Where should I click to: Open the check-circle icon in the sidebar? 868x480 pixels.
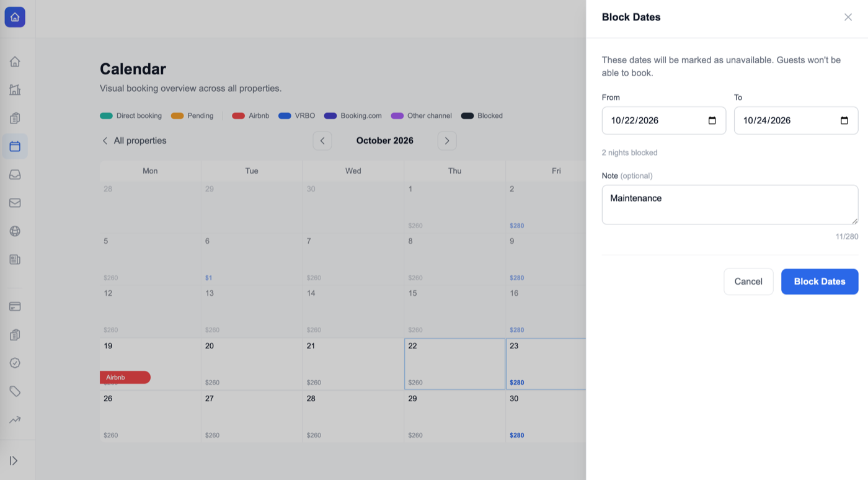pyautogui.click(x=15, y=363)
